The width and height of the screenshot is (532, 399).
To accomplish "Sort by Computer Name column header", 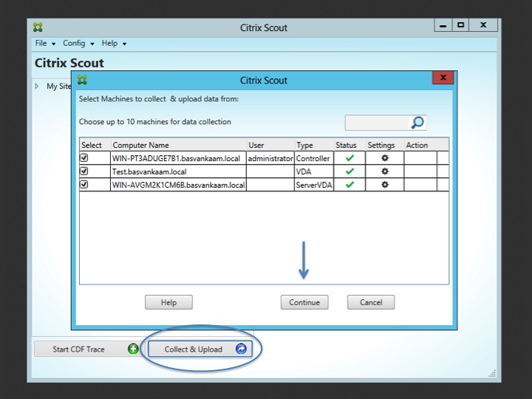I will coord(179,145).
